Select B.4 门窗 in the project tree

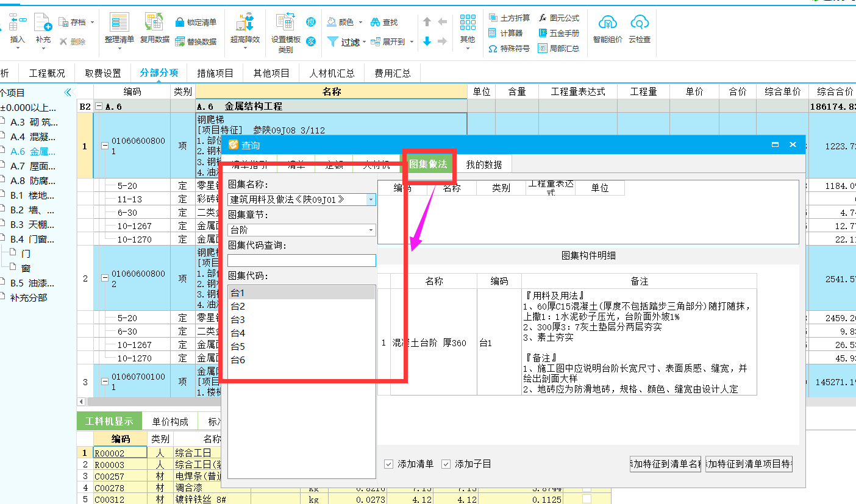coord(32,239)
